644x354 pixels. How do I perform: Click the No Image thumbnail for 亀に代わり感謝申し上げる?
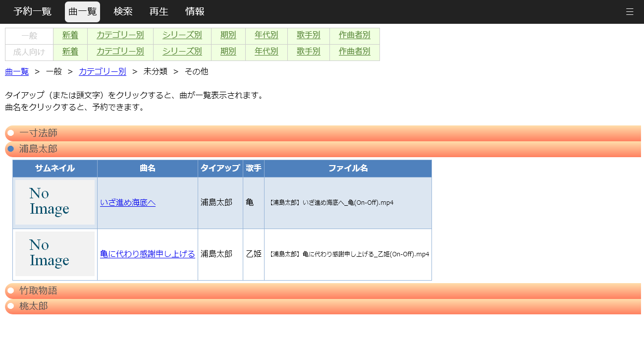point(55,254)
